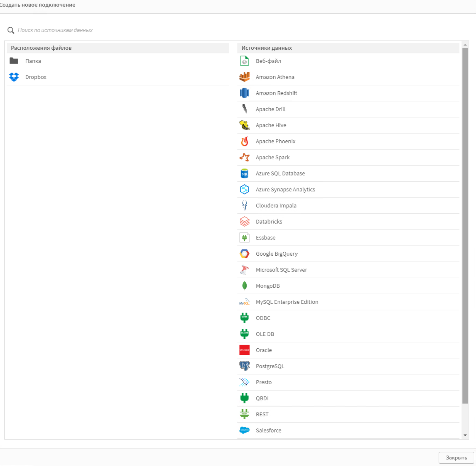The image size is (476, 466).
Task: Click the Presto dotted icon
Action: (x=244, y=382)
